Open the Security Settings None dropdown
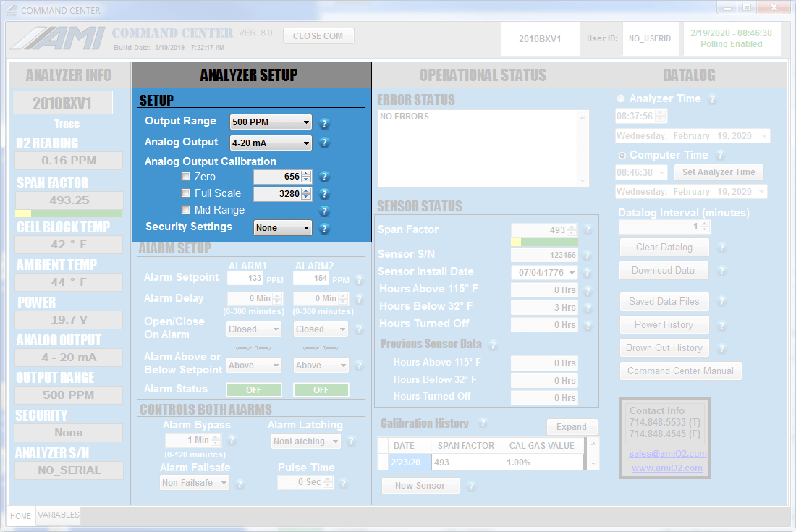 pyautogui.click(x=282, y=228)
